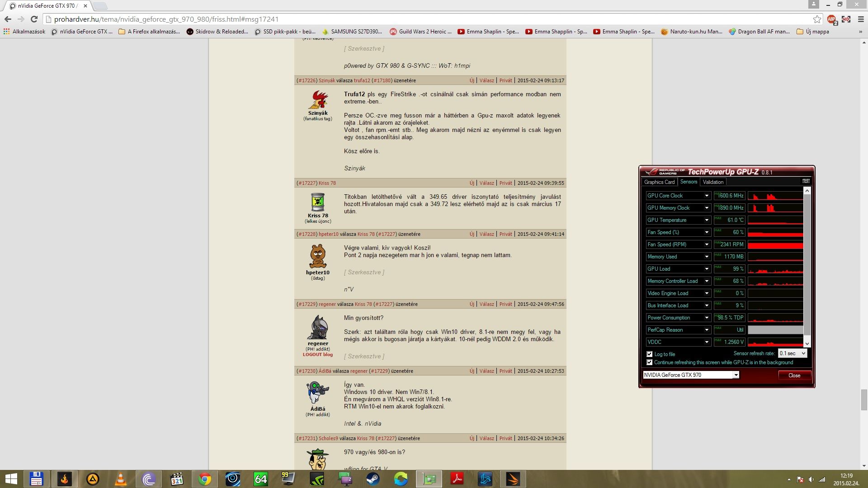Open the hpeter10 username link
This screenshot has width=868, height=488.
(x=328, y=234)
